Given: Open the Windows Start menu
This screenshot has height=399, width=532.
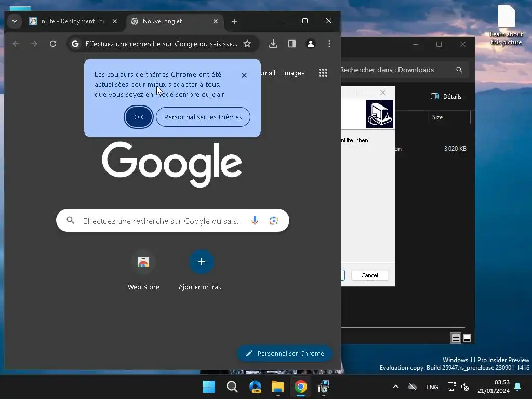Looking at the screenshot, I should 209,387.
